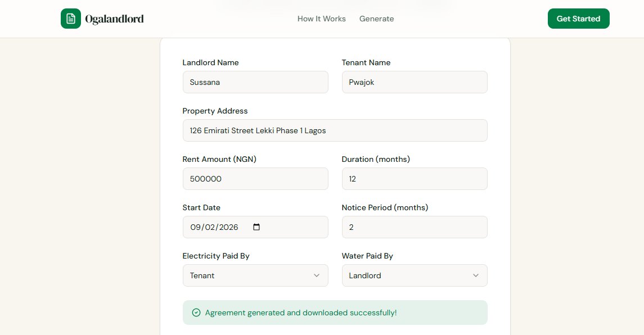Viewport: 644px width, 335px height.
Task: Click the green Ogalandlord document logo icon
Action: pyautogui.click(x=71, y=19)
